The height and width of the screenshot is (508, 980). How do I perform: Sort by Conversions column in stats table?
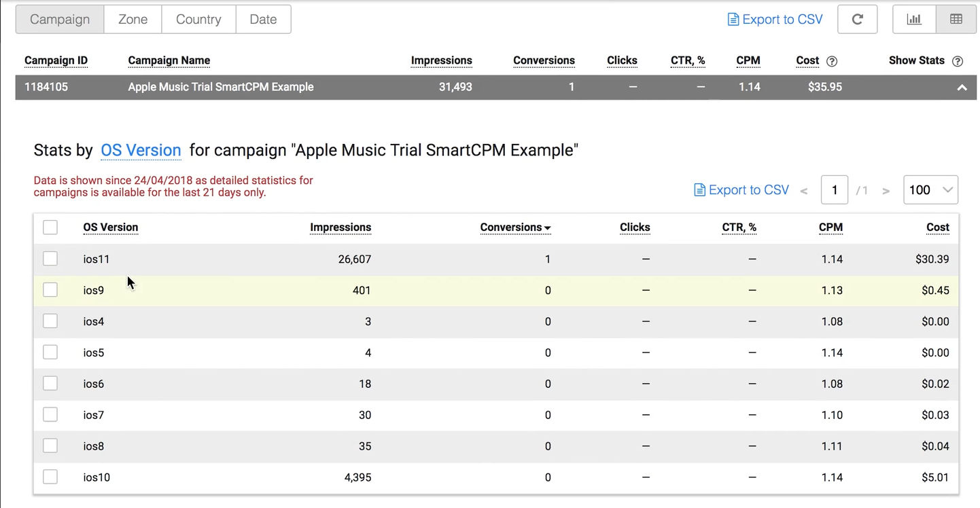pyautogui.click(x=515, y=228)
